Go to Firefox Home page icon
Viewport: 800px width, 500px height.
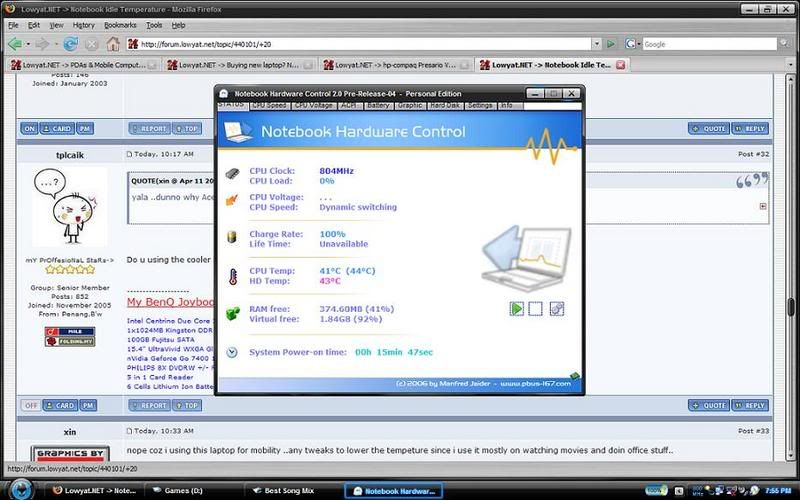coord(114,44)
